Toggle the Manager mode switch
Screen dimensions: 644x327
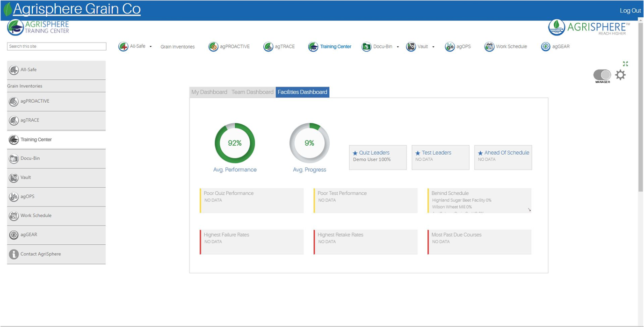tap(602, 75)
